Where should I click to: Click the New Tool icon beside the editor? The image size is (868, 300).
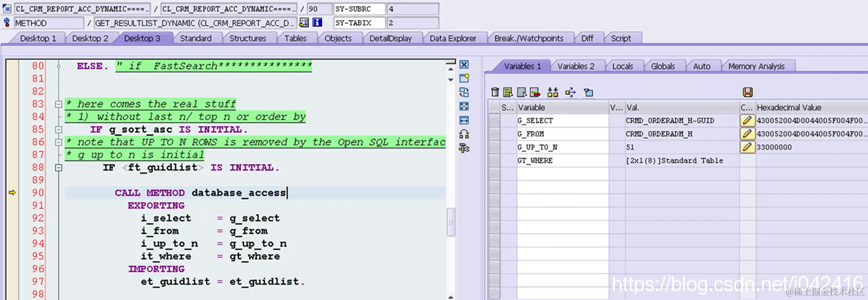[464, 78]
